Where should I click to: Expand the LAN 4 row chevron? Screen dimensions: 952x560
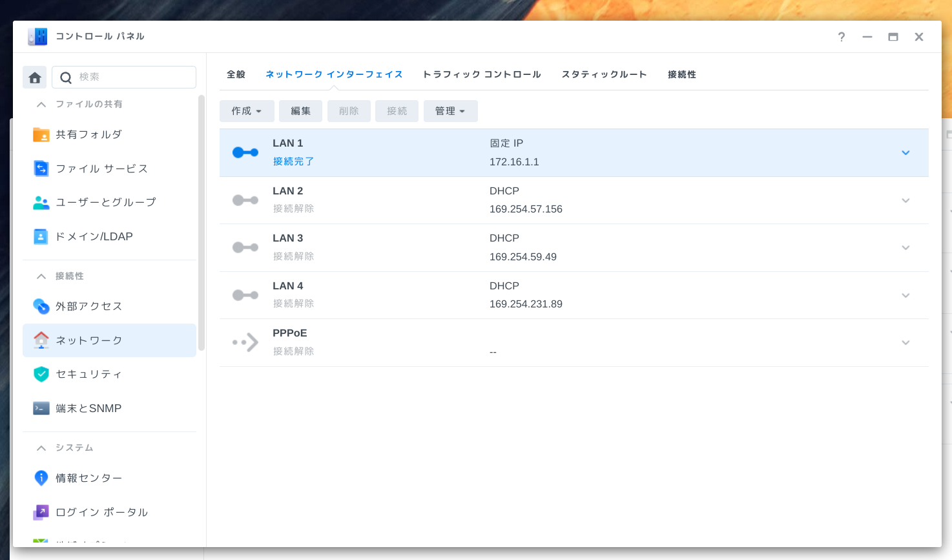point(905,296)
